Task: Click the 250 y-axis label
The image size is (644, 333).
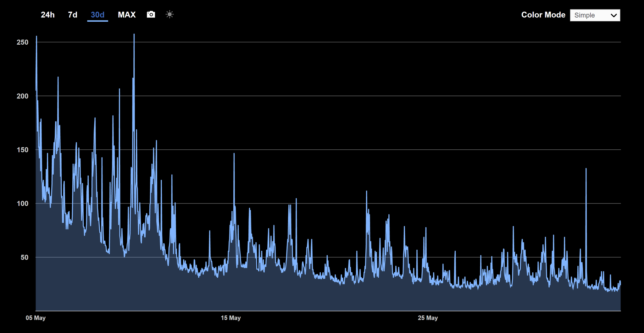Action: [x=22, y=42]
